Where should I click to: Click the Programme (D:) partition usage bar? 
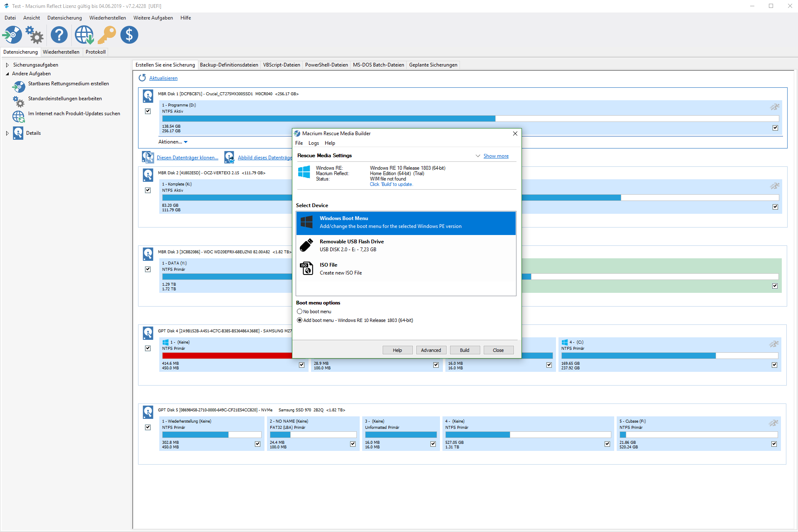(329, 119)
